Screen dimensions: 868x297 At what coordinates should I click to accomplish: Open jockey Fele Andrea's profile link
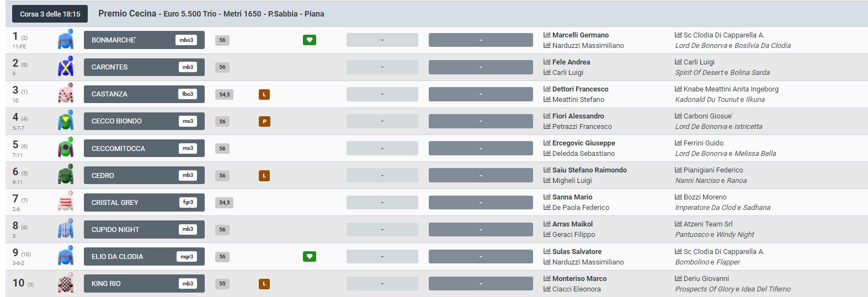click(x=571, y=62)
